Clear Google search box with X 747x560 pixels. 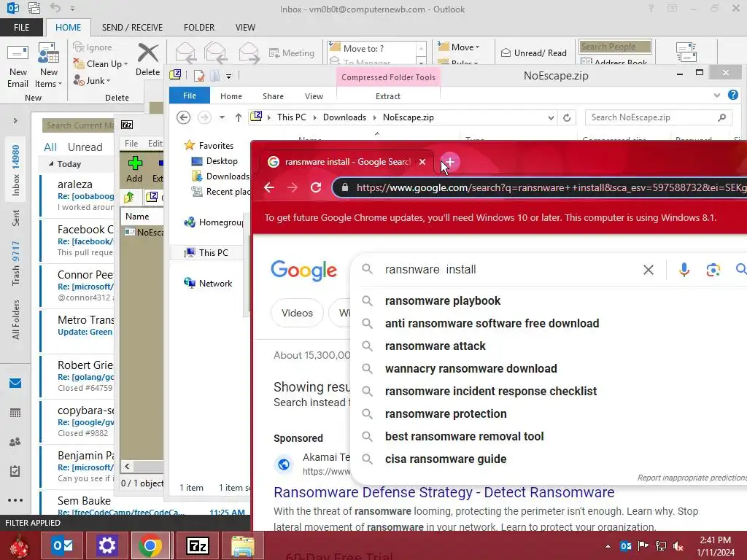tap(648, 270)
